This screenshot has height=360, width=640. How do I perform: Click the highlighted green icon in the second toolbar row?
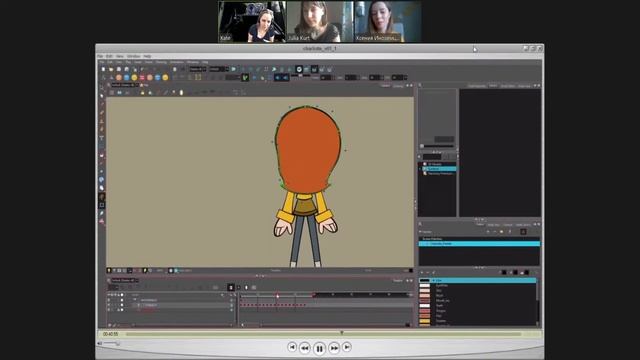(x=245, y=77)
